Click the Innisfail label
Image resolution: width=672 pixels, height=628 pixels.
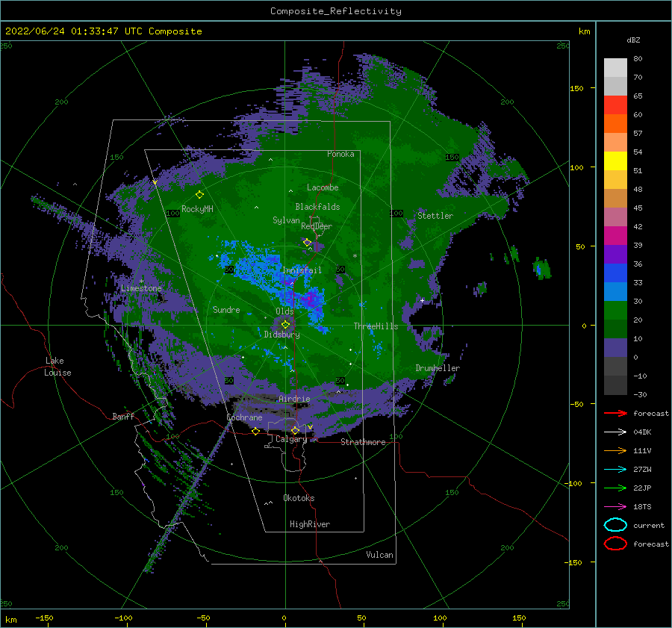pos(302,270)
